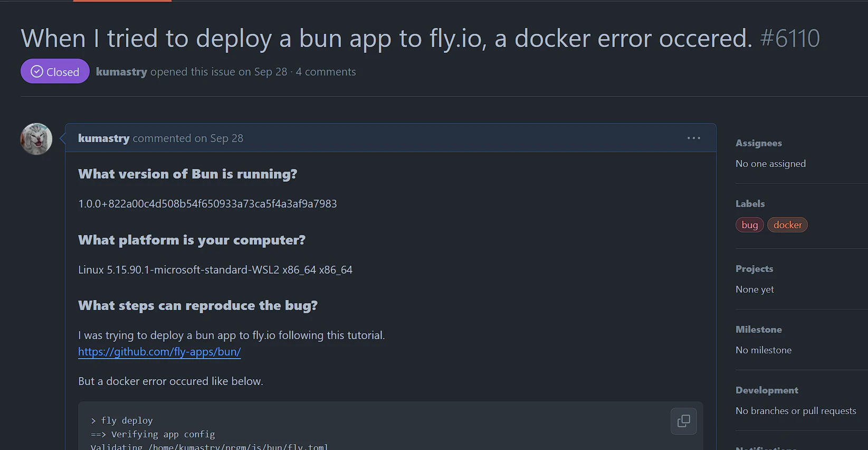Click the '> fly deploy' code line

pos(122,420)
